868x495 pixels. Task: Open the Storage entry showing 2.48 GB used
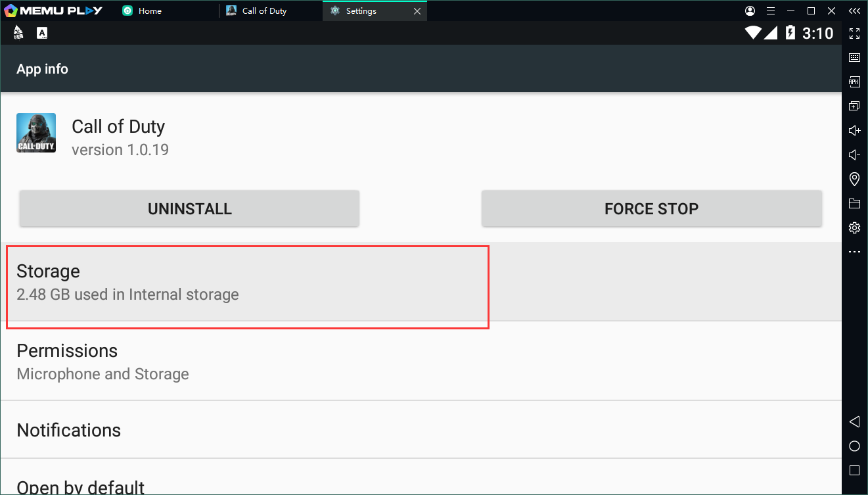[247, 283]
